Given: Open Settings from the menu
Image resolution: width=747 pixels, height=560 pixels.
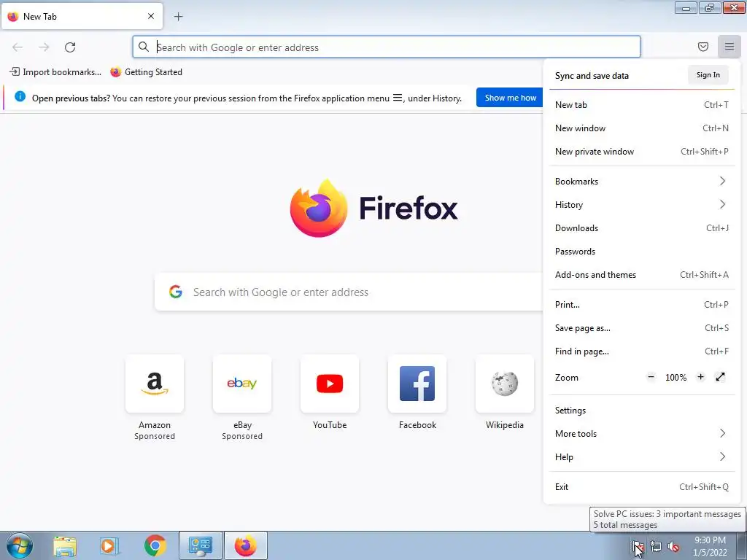Looking at the screenshot, I should click(641, 410).
